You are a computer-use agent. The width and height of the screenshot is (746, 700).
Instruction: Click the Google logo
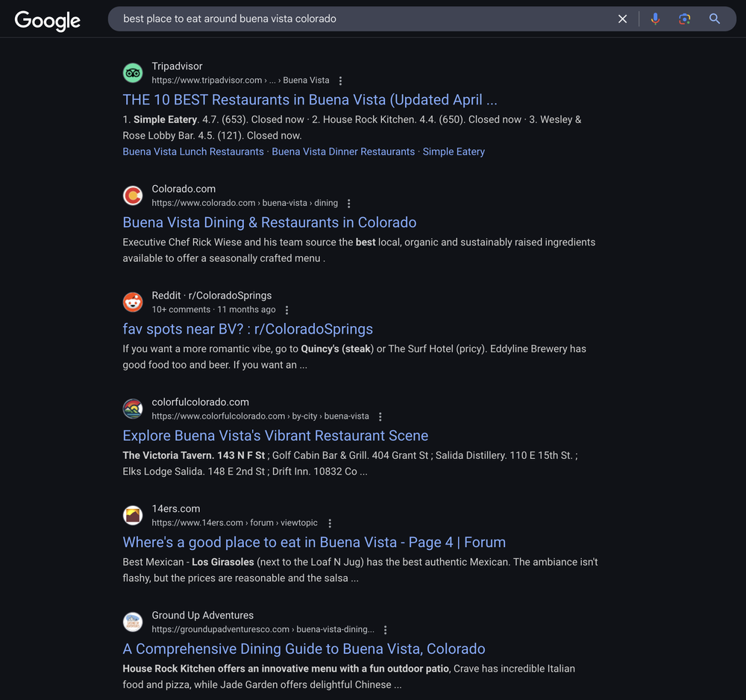48,20
